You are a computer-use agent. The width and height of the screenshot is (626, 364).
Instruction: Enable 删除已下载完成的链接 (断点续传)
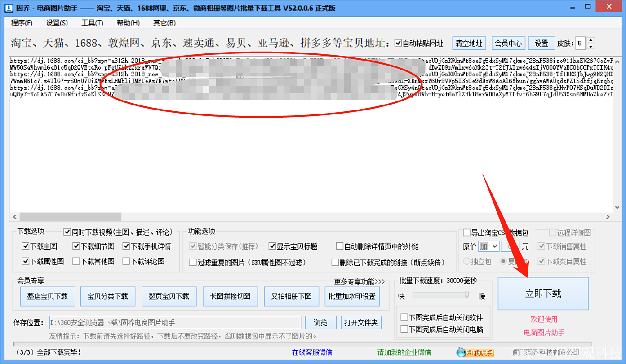coord(335,262)
